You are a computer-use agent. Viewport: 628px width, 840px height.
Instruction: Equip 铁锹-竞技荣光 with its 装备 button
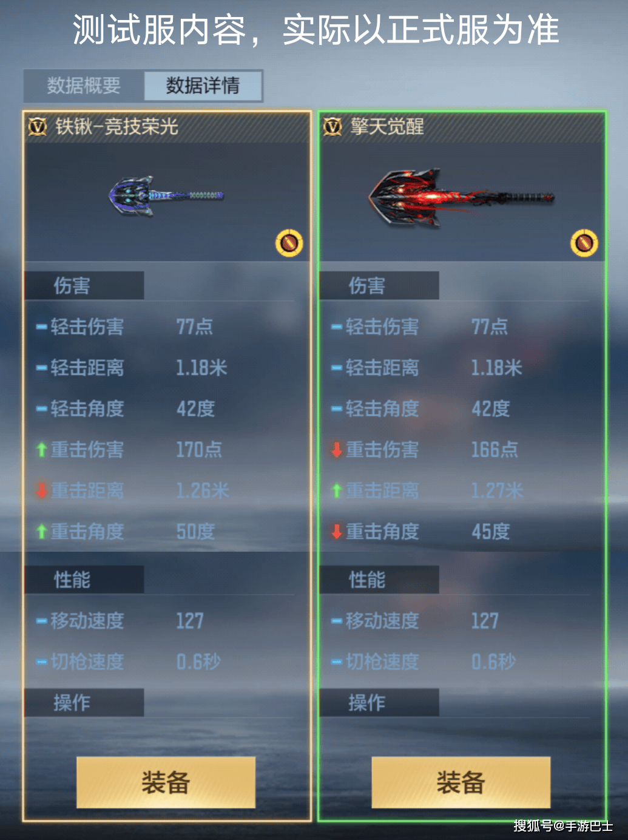166,782
